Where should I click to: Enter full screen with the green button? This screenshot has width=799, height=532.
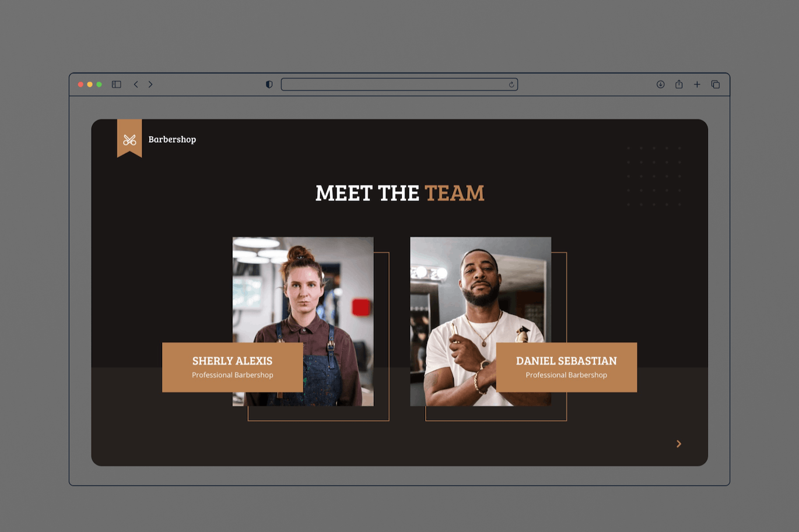(99, 84)
